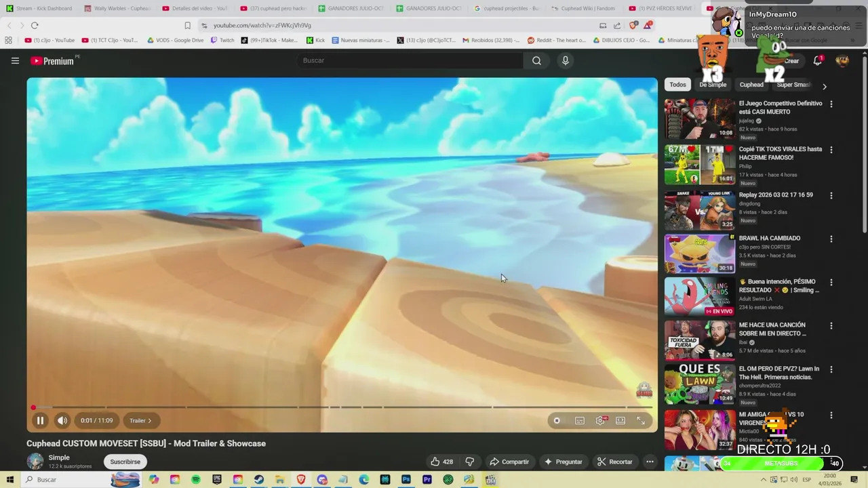Open the BRAWL HA CAMBIADO thumbnail

point(700,253)
